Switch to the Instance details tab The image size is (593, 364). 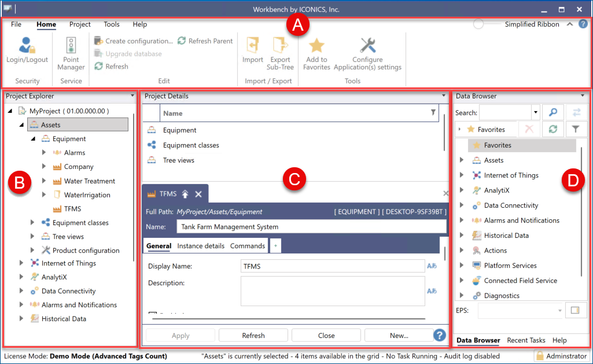point(201,246)
